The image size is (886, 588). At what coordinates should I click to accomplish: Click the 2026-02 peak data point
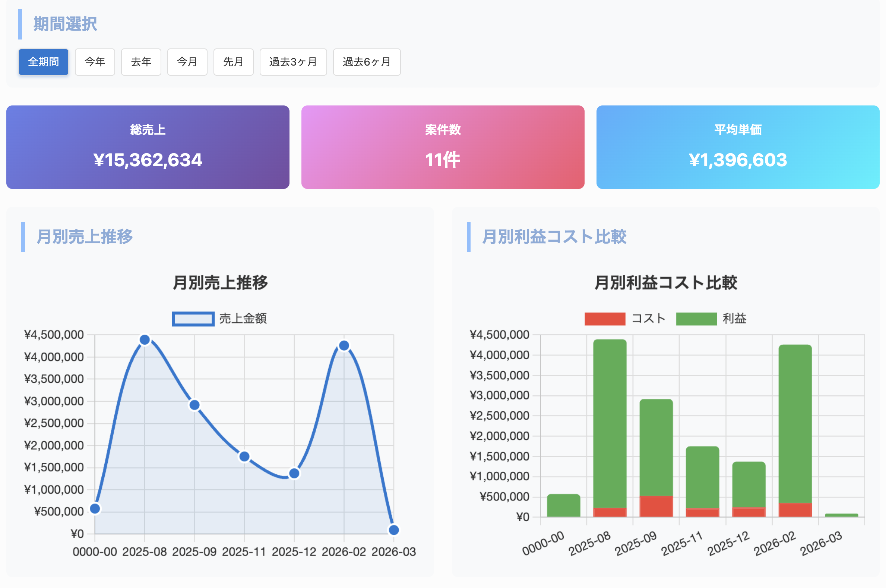[344, 345]
